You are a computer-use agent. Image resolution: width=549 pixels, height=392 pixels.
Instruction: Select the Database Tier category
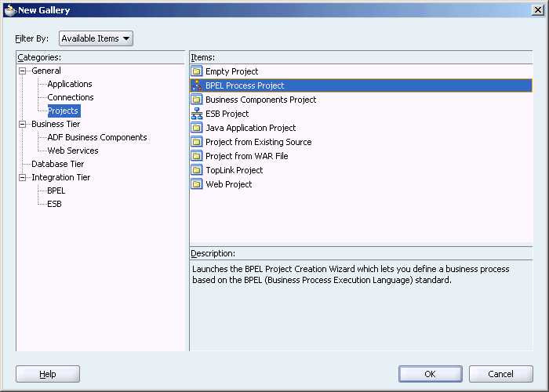(57, 164)
